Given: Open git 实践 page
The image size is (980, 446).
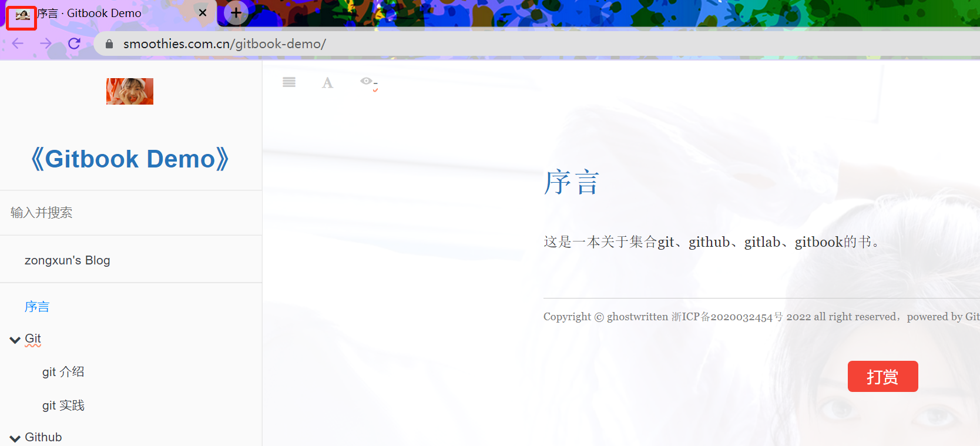Looking at the screenshot, I should [x=63, y=405].
